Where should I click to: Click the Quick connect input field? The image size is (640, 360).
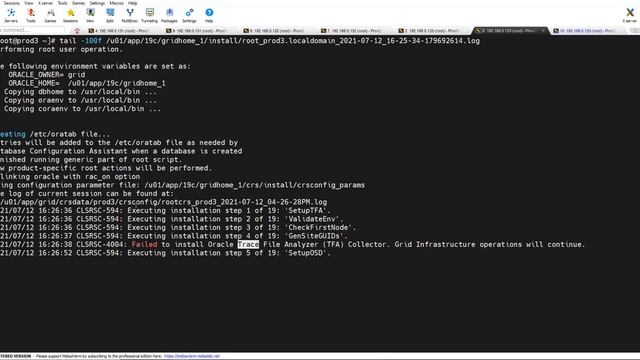click(x=32, y=30)
